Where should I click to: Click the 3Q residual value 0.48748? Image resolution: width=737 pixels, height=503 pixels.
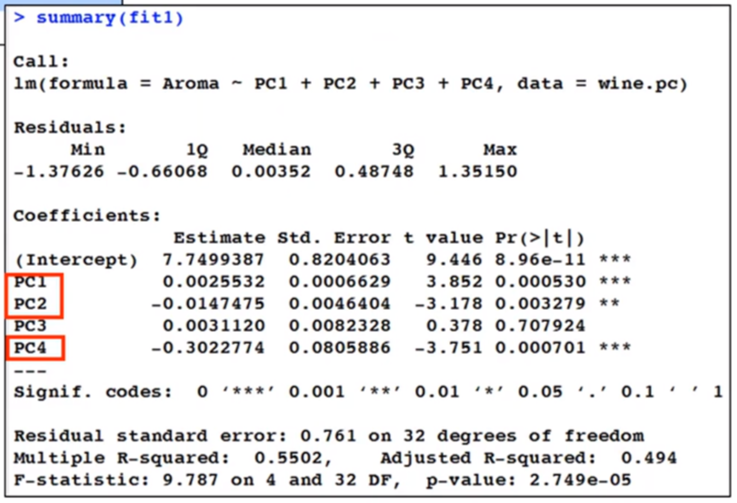pos(374,171)
